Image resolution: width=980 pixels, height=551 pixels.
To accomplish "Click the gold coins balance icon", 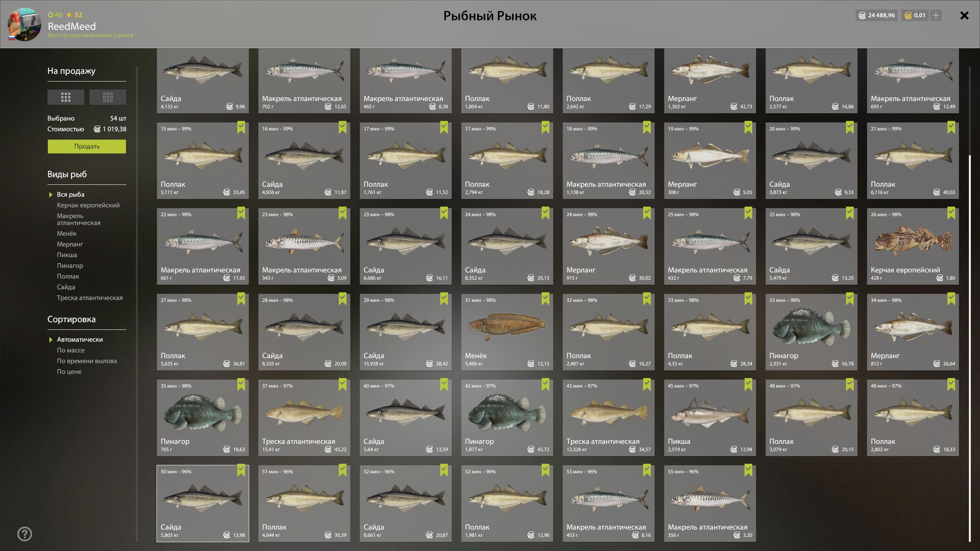I will tap(908, 15).
